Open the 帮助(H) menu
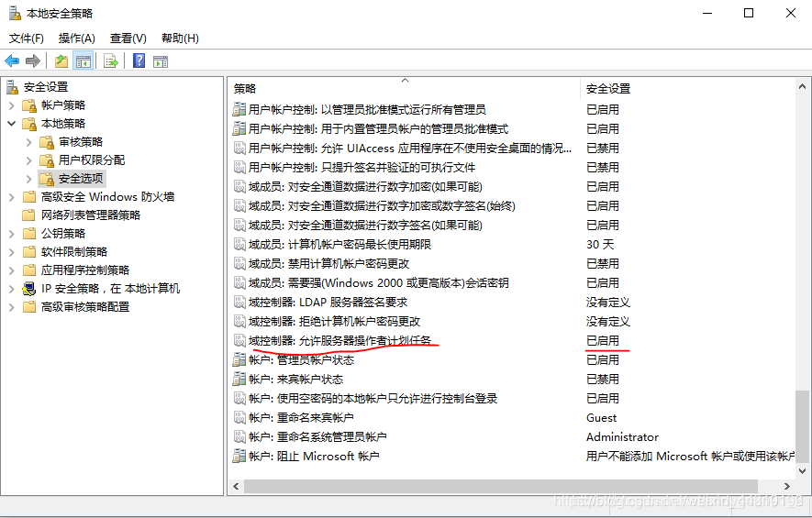Viewport: 812px width, 518px height. point(180,39)
